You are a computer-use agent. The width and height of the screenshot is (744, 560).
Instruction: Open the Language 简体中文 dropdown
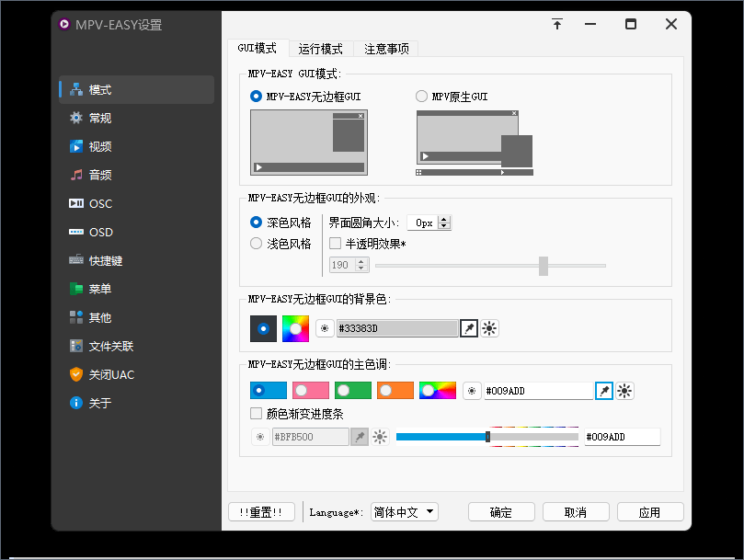[x=405, y=512]
